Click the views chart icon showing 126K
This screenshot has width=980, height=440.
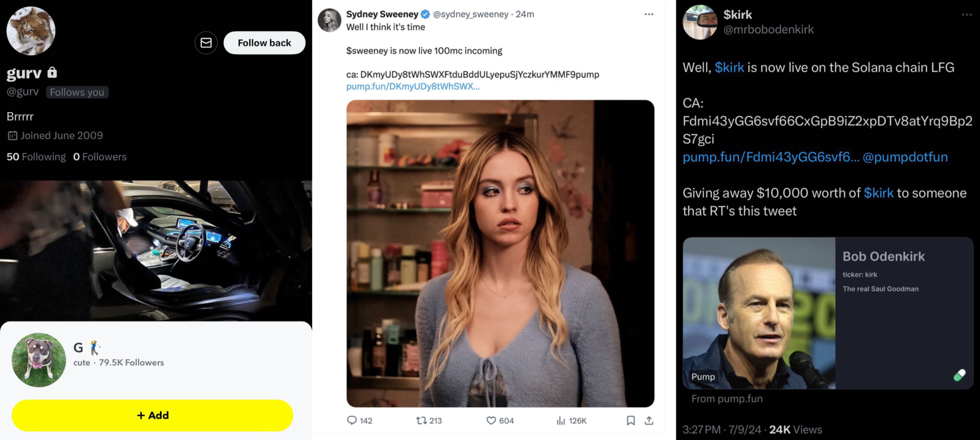pos(561,420)
